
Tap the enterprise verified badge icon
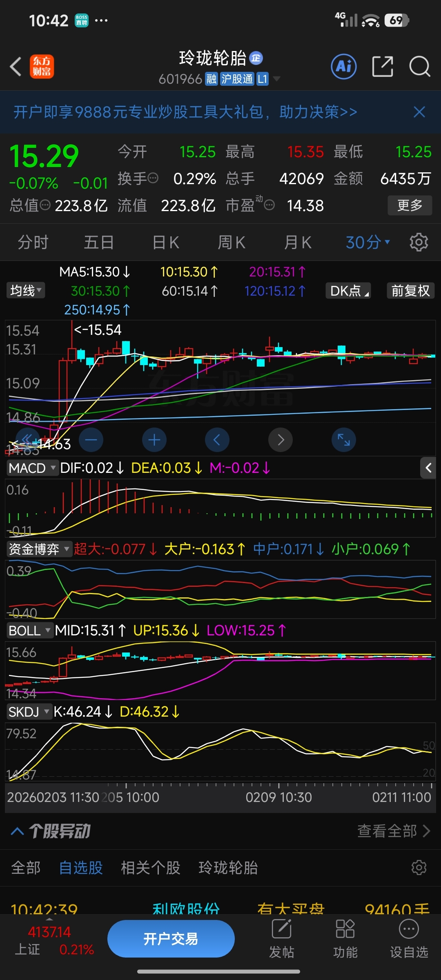pyautogui.click(x=256, y=58)
